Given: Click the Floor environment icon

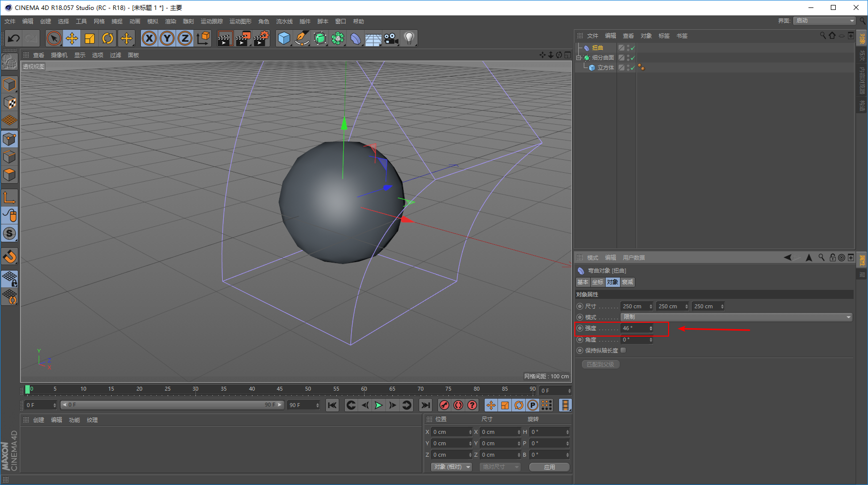Looking at the screenshot, I should pyautogui.click(x=373, y=38).
